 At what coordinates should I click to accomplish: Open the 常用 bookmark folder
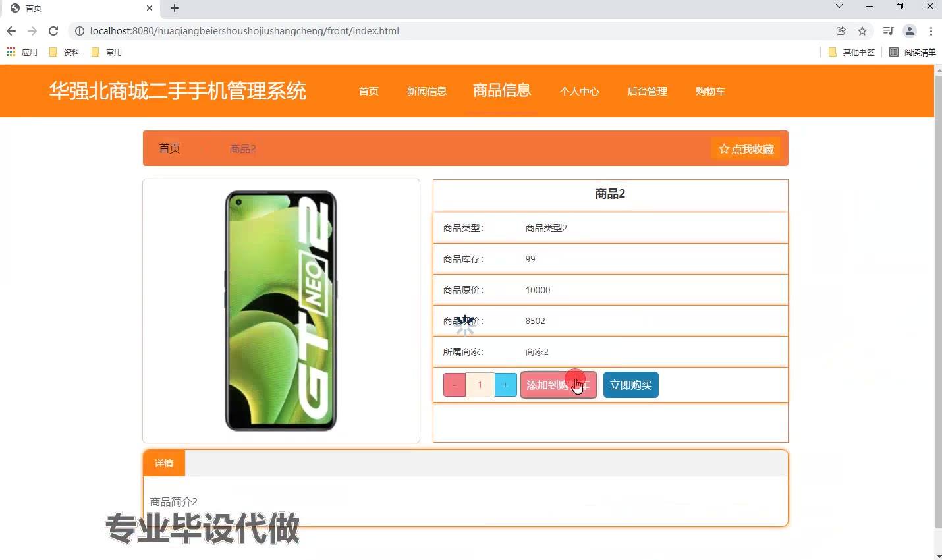[107, 52]
